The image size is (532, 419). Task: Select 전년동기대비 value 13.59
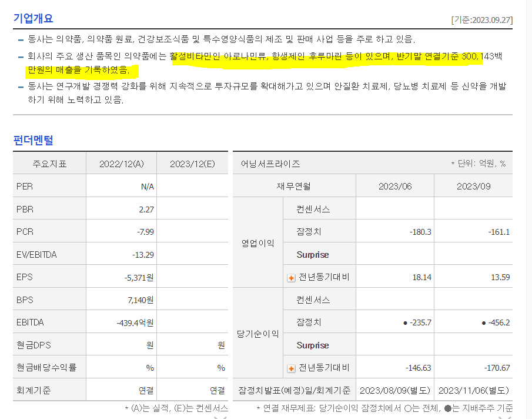coord(500,277)
